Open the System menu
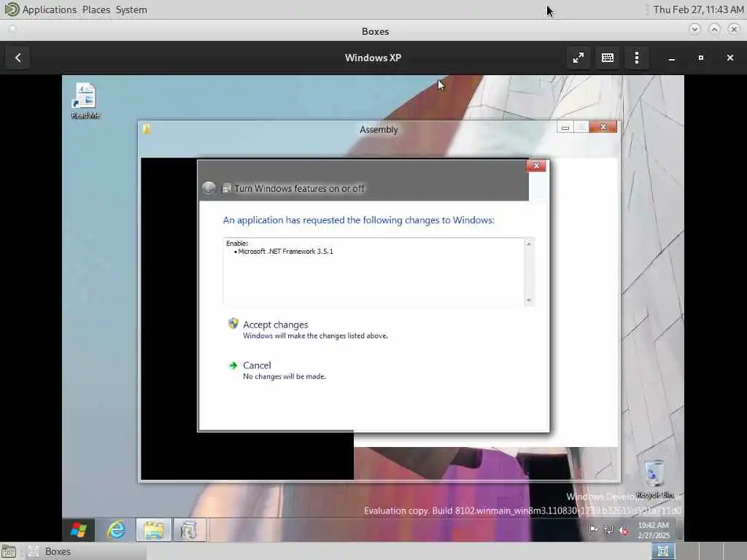 [x=131, y=9]
